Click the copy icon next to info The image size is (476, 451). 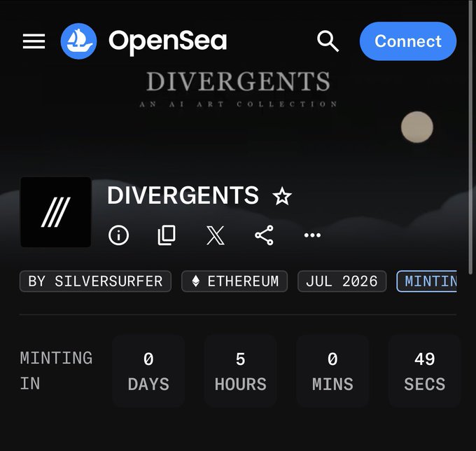tap(167, 235)
